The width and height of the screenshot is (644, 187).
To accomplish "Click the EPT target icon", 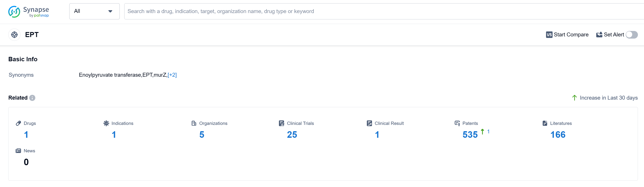I will pos(15,35).
